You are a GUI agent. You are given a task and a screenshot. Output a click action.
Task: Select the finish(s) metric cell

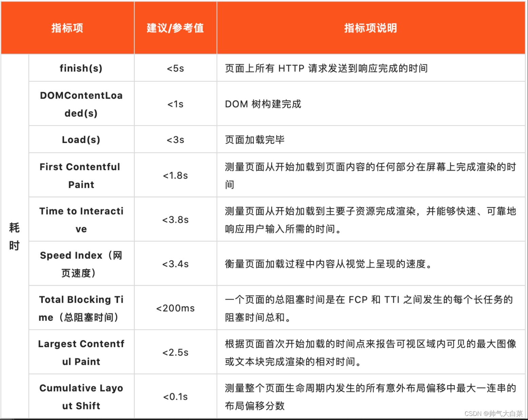click(x=81, y=68)
